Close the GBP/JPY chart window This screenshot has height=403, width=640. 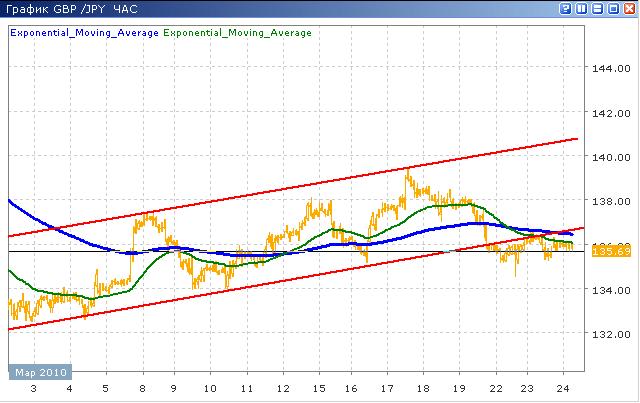629,8
